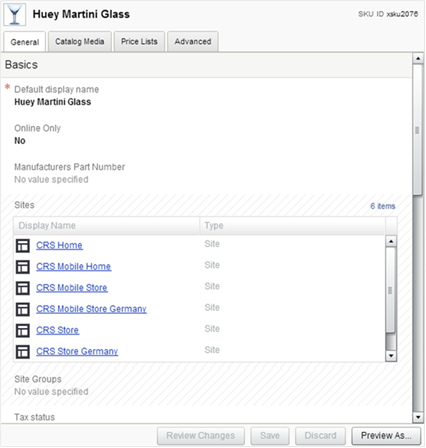Image resolution: width=426 pixels, height=448 pixels.
Task: Open the Price Lists tab
Action: click(139, 42)
